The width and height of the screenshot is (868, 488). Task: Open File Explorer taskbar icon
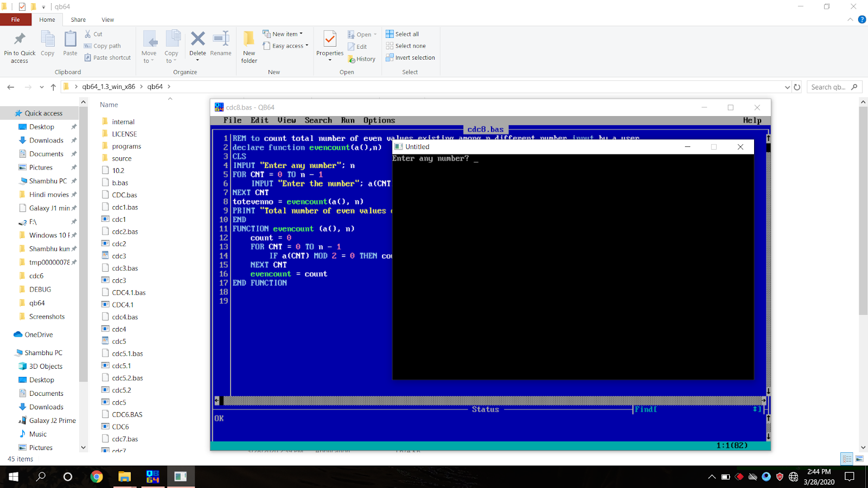pyautogui.click(x=125, y=477)
